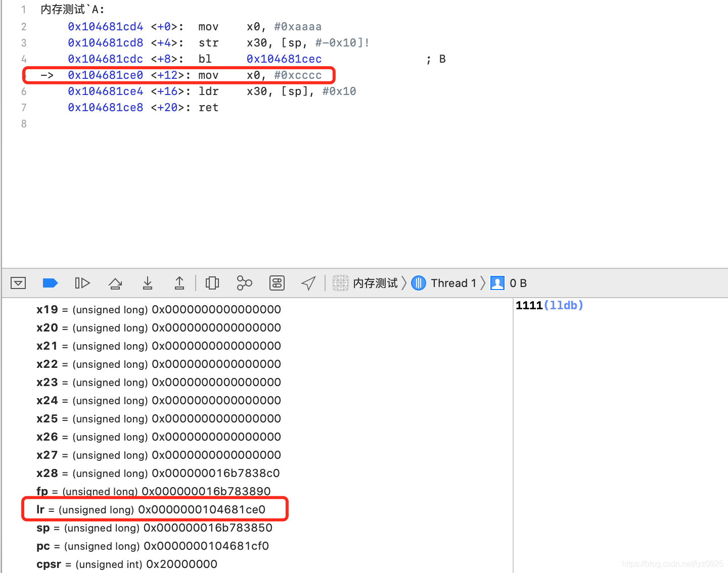Click the 内存测试`A: function header
This screenshot has height=573, width=728.
(72, 10)
